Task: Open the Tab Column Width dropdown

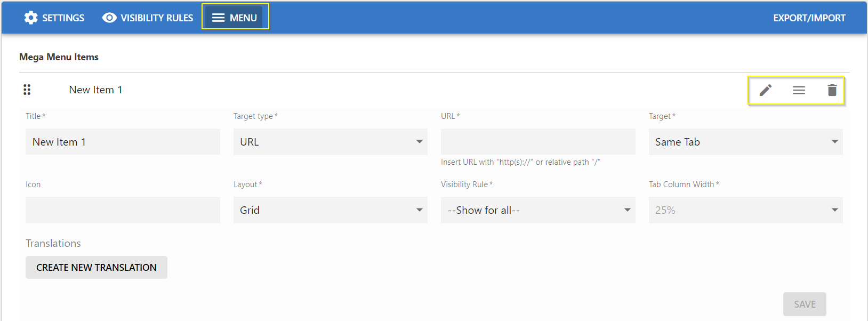Action: (745, 210)
